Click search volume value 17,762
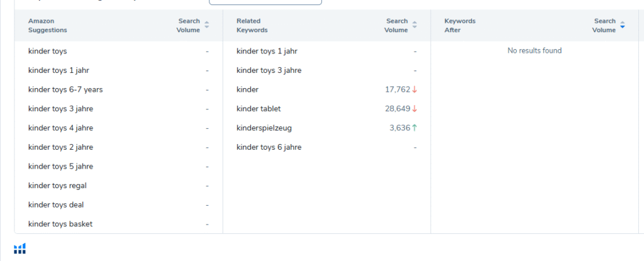This screenshot has height=261, width=644. pyautogui.click(x=397, y=89)
